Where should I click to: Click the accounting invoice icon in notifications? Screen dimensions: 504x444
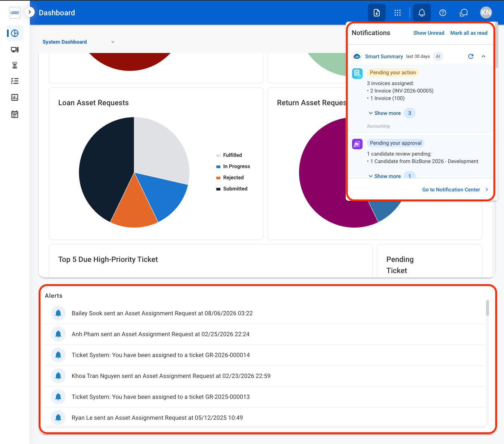pos(357,74)
